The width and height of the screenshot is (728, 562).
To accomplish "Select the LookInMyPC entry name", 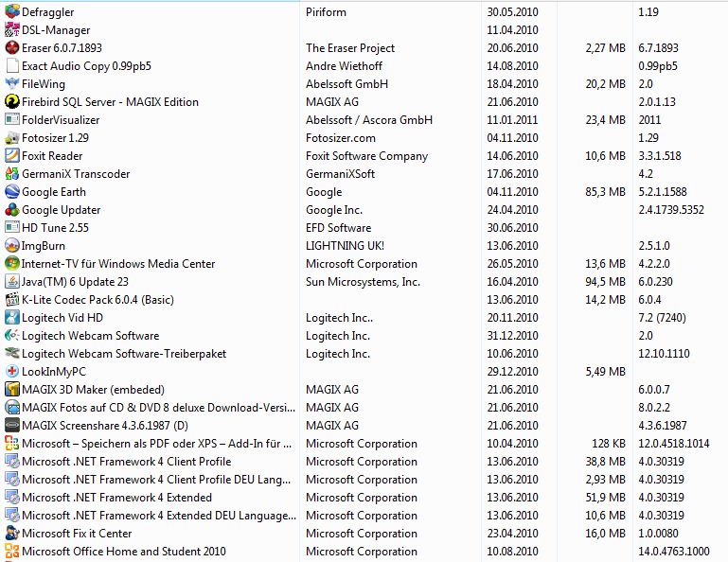I will 53,372.
